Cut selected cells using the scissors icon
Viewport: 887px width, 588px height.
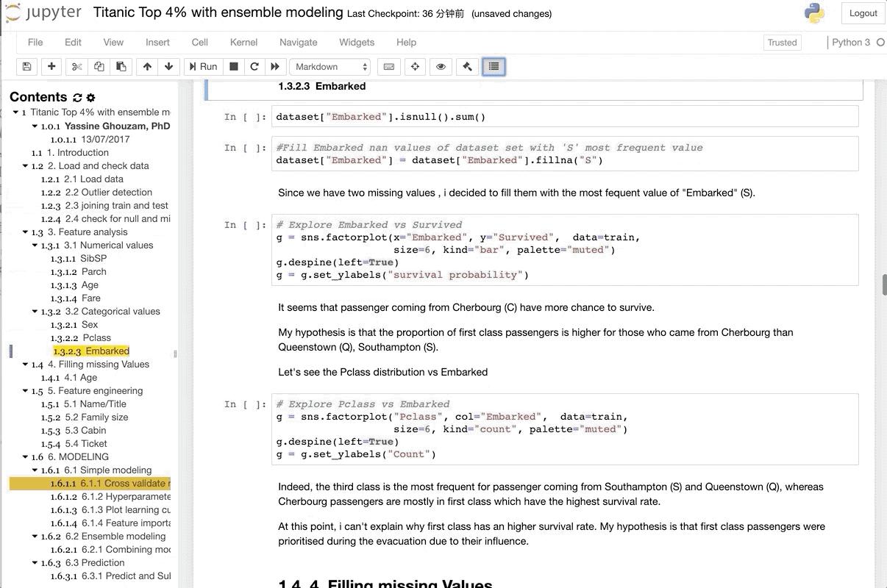coord(76,66)
